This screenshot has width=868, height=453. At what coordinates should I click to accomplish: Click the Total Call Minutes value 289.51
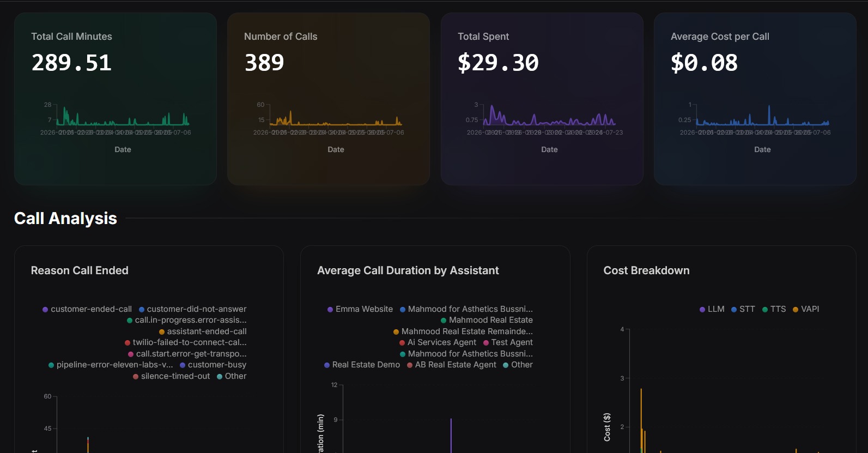click(71, 63)
